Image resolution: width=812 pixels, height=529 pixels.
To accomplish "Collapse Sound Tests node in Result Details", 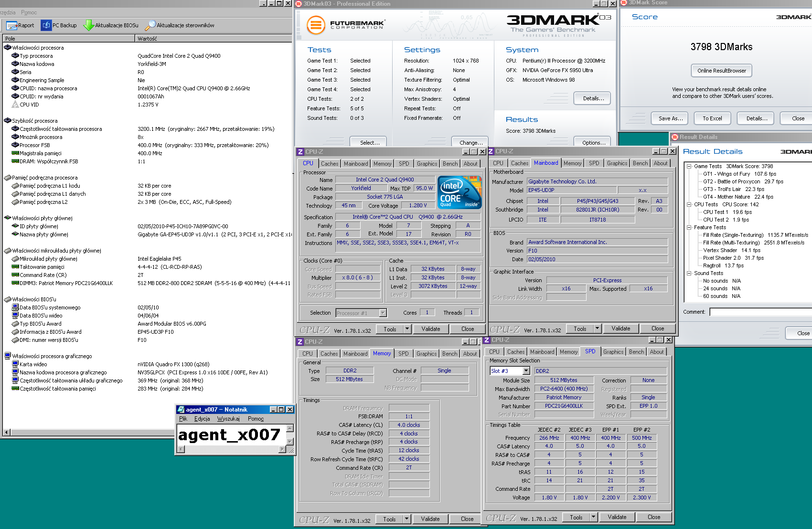I will point(689,273).
